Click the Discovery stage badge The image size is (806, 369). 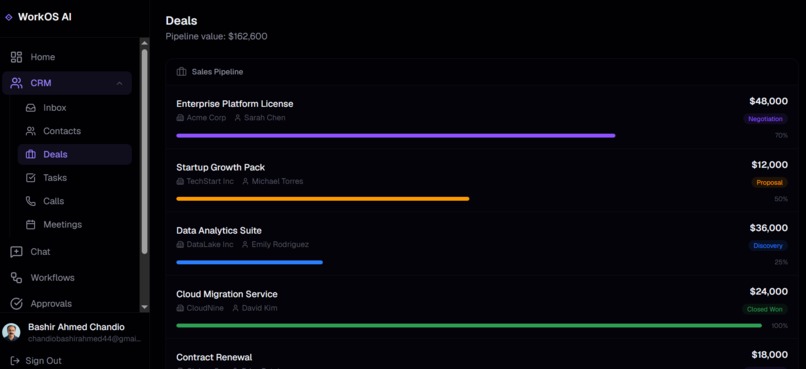tap(768, 246)
